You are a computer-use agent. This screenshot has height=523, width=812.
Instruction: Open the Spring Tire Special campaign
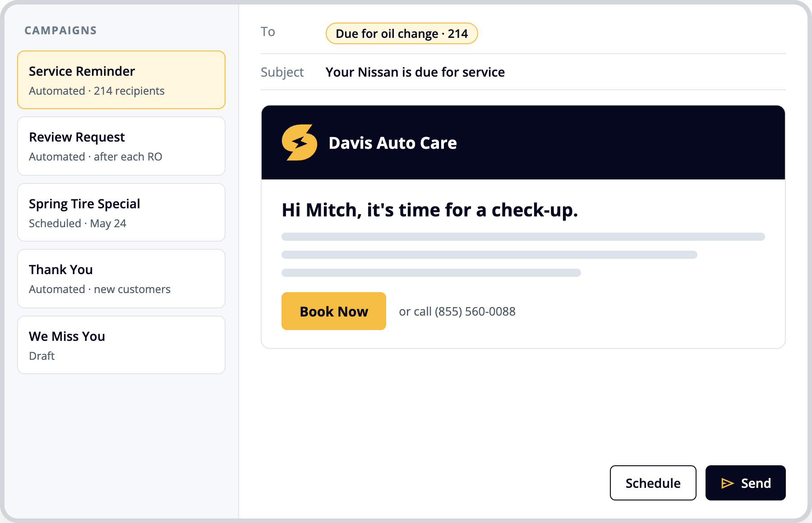pyautogui.click(x=121, y=212)
